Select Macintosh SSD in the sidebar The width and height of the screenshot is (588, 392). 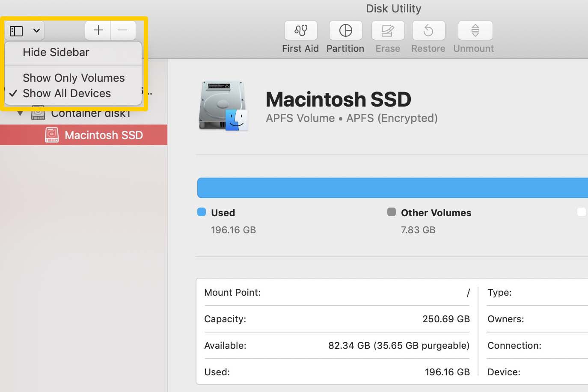[104, 135]
